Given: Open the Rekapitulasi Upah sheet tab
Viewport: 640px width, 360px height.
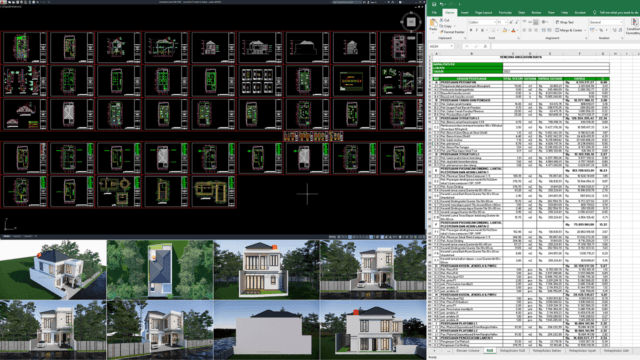Looking at the screenshot, I should click(x=582, y=351).
